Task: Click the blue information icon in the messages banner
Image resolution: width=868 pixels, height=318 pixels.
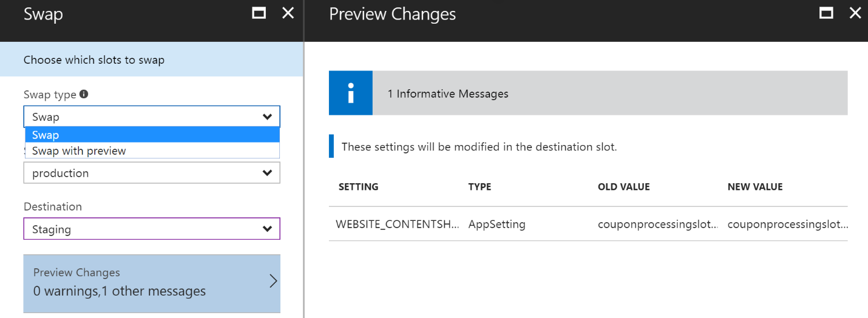Action: (x=350, y=93)
